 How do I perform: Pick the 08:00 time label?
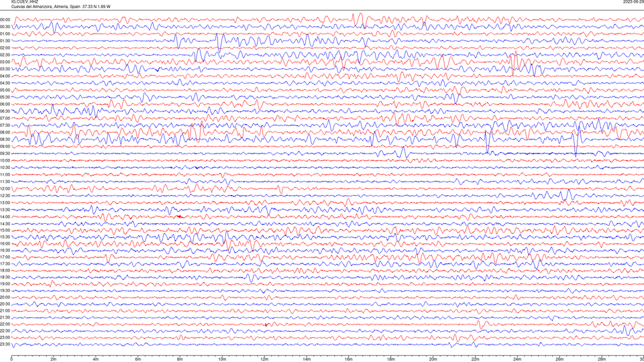coord(5,132)
